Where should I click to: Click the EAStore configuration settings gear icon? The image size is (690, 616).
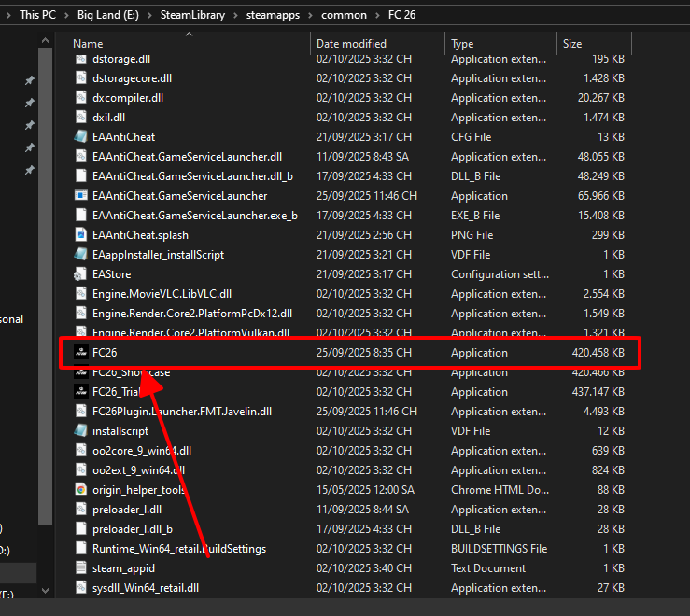click(80, 274)
